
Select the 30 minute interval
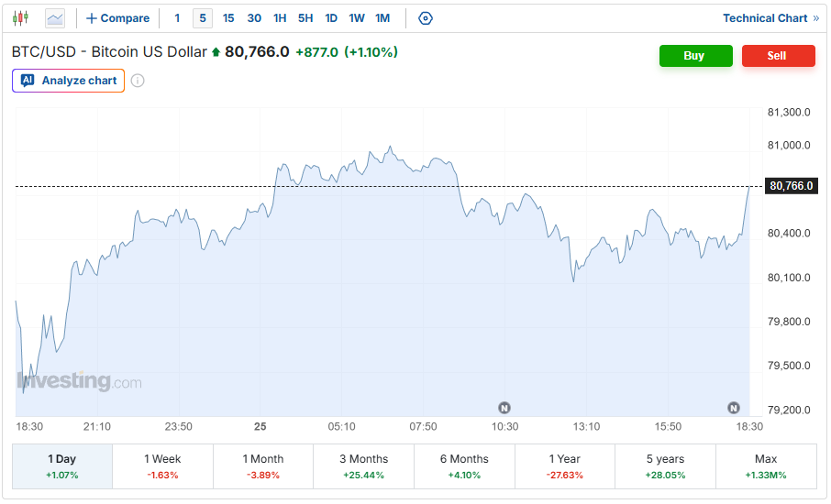pos(254,18)
